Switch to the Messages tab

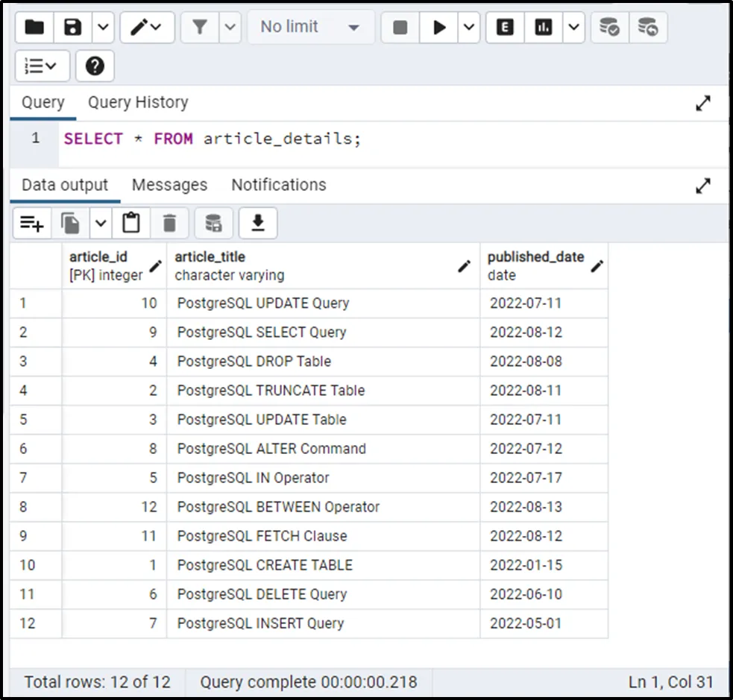[169, 185]
